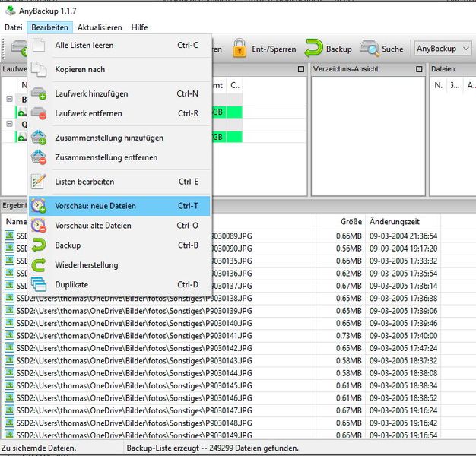Click the add drive icon beside Laufwerk hinzufügen
This screenshot has height=456, width=476.
[39, 93]
